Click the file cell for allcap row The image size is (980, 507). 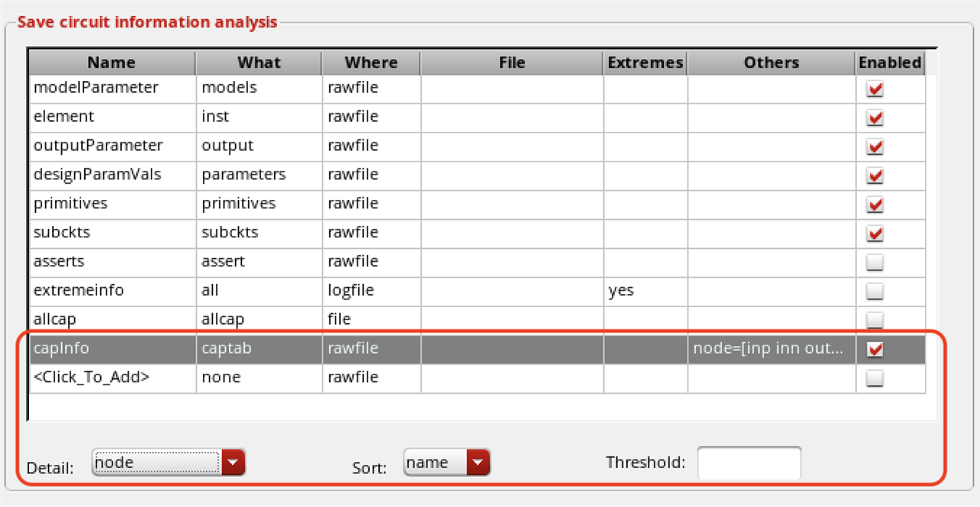tap(371, 319)
